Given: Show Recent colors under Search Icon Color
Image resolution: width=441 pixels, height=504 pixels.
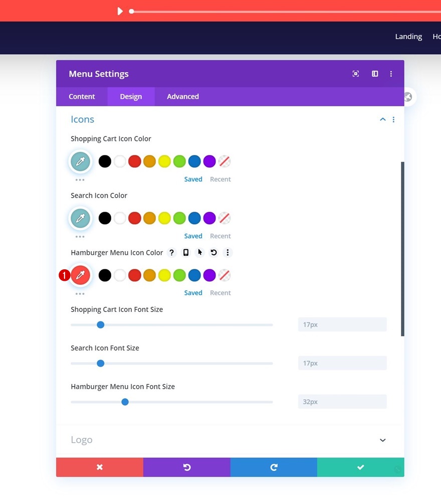Looking at the screenshot, I should 220,236.
